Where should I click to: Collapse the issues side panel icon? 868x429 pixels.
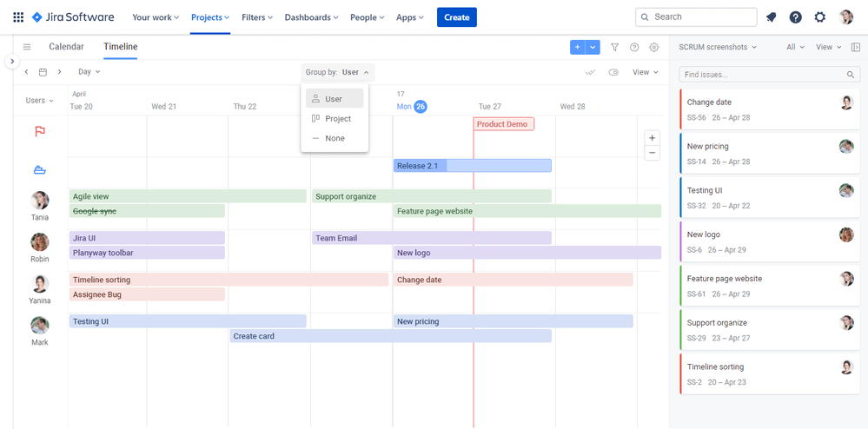855,47
